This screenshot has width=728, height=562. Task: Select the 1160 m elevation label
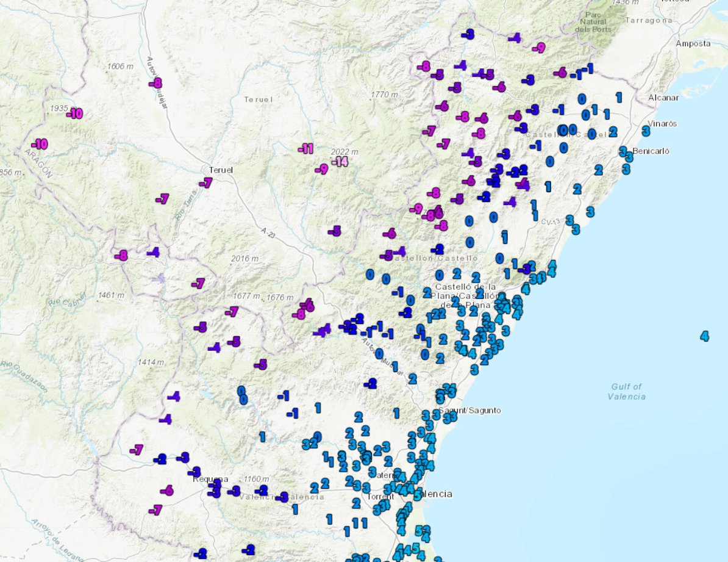coord(256,479)
